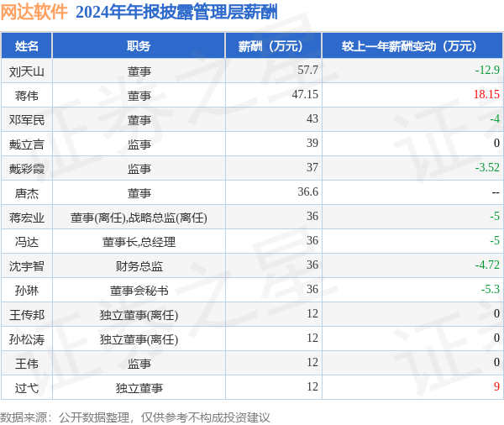Image resolution: width=504 pixels, height=425 pixels.
Task: Click position 董事(离任),战略总监(离任)
Action: coord(139,218)
